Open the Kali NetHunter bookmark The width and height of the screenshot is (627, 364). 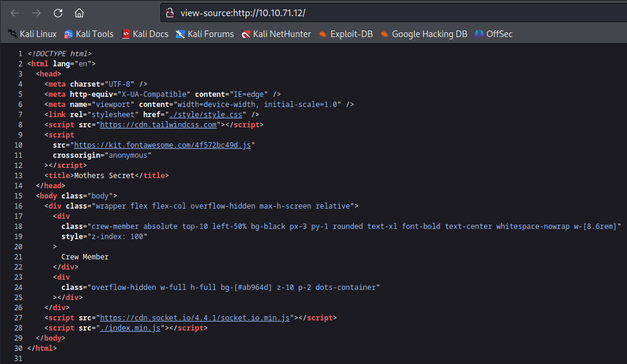(x=276, y=34)
